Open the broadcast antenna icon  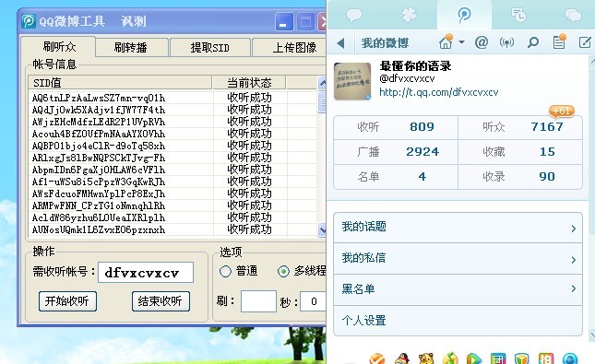pos(506,42)
